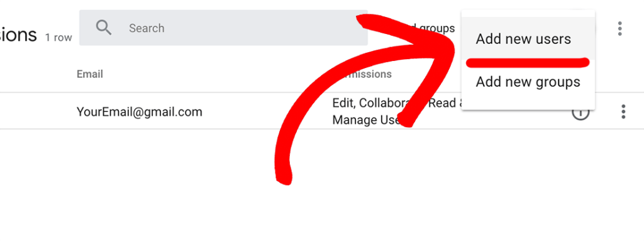Click the blank cell left of YourEmail@gmail.com
The width and height of the screenshot is (644, 241).
pyautogui.click(x=37, y=111)
